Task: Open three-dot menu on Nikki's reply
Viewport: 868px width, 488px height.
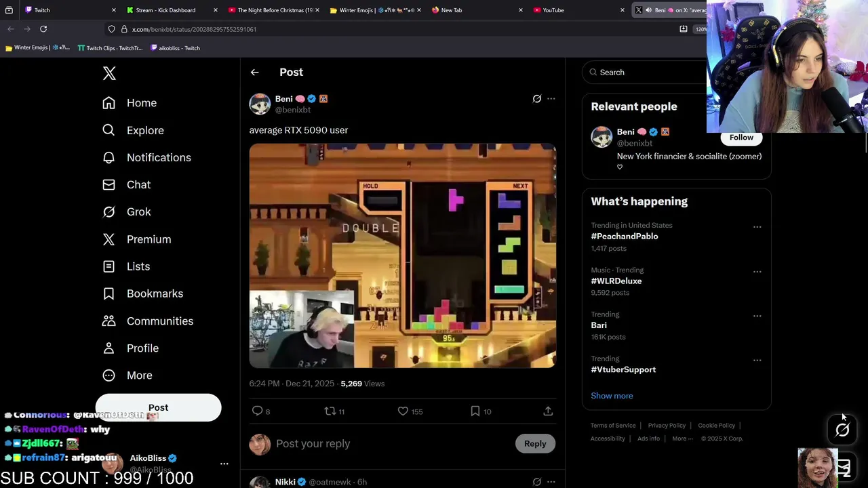Action: click(551, 482)
